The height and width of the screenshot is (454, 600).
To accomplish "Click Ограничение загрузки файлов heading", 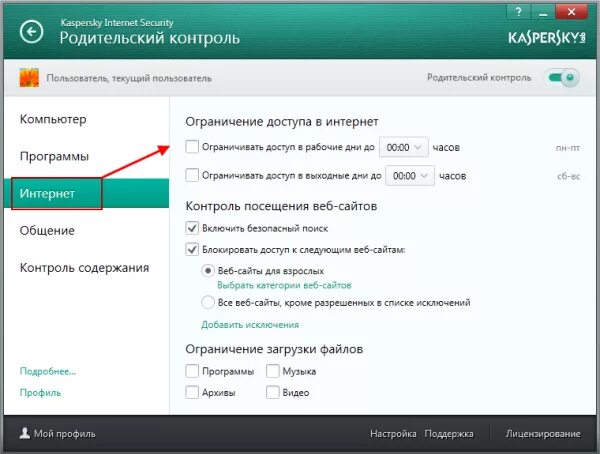I will click(274, 349).
